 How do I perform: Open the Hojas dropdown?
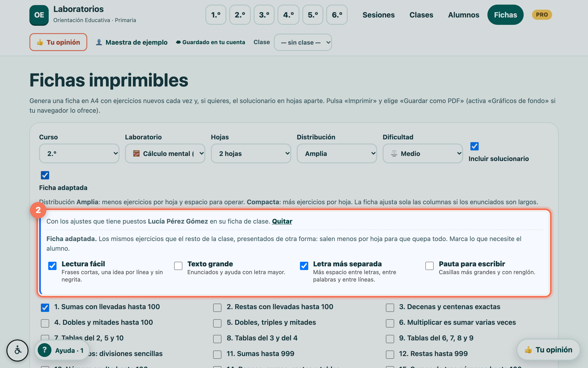[x=251, y=153]
